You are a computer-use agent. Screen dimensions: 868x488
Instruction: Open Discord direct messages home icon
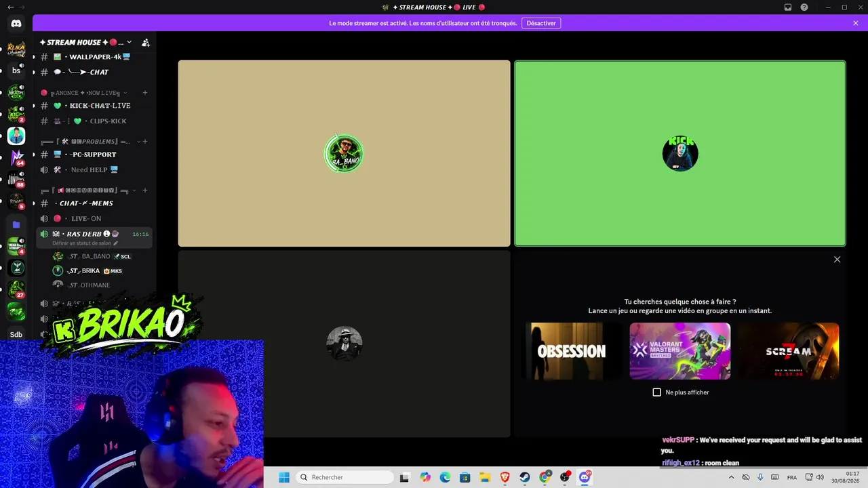(x=16, y=24)
